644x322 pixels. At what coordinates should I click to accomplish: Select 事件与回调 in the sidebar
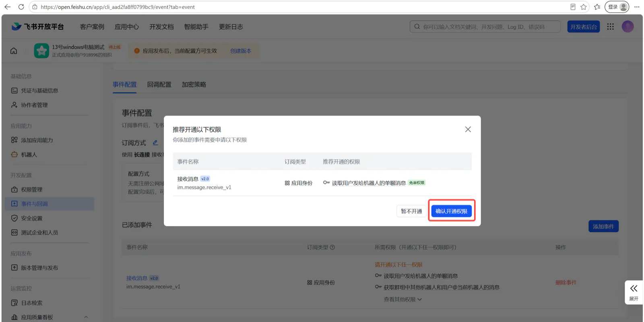pyautogui.click(x=50, y=204)
